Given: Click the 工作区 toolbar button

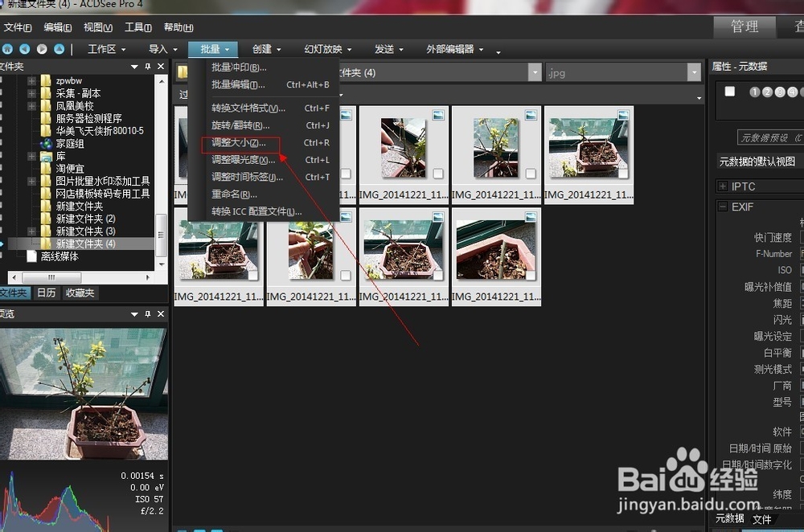Looking at the screenshot, I should (x=107, y=49).
